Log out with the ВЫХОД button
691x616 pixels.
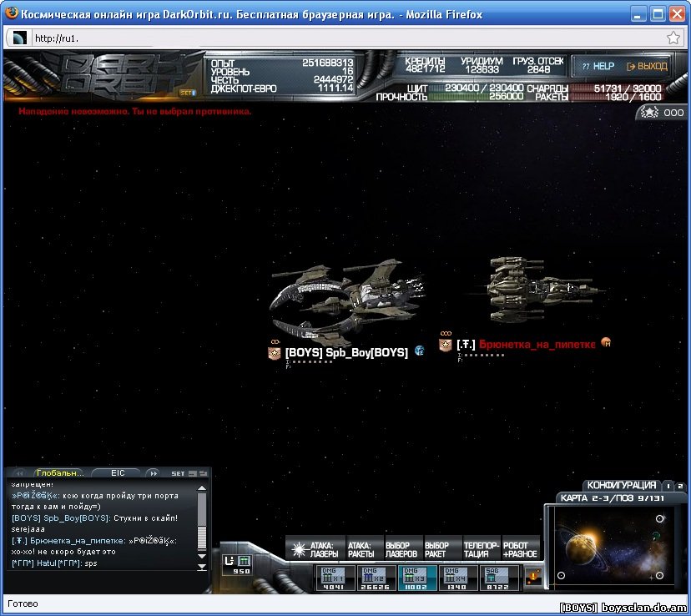(x=647, y=67)
